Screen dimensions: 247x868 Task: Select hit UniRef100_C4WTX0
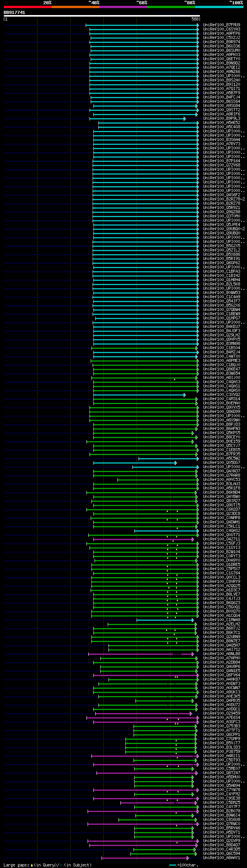coord(222,356)
